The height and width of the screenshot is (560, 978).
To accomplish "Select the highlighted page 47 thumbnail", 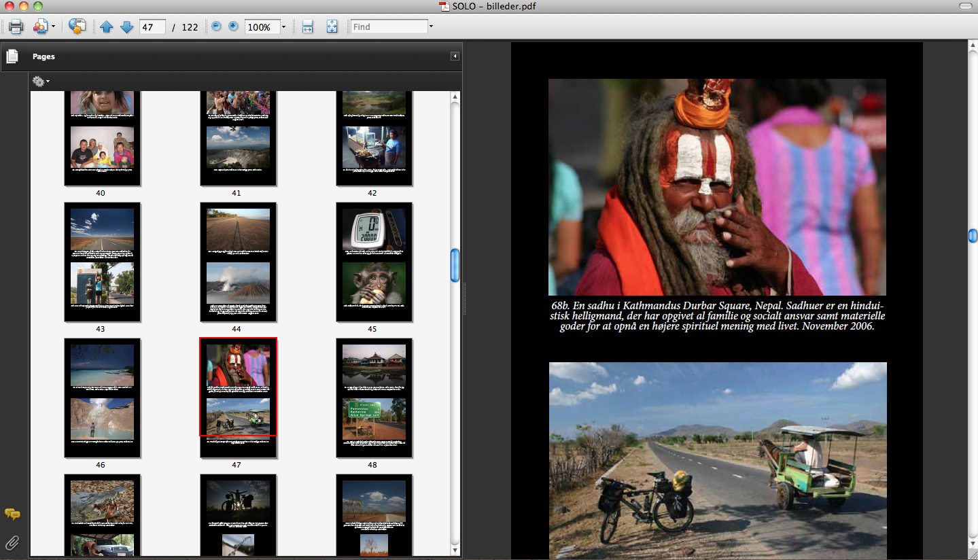I will (238, 398).
